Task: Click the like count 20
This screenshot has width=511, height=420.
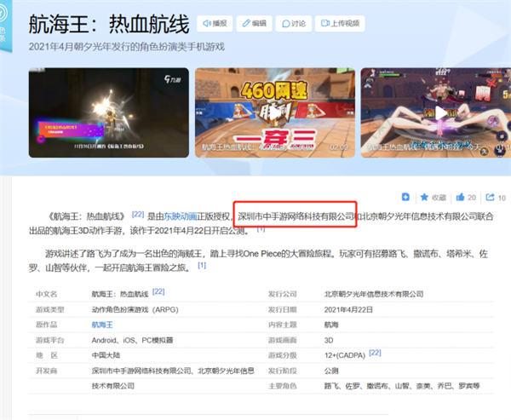Action: 472,198
